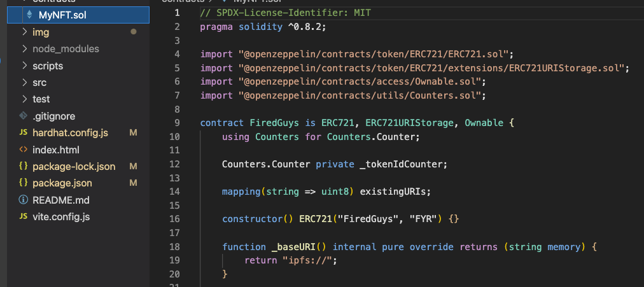The width and height of the screenshot is (644, 287).
Task: Follow the ERC721URIStorage.sol import path
Action: coord(431,67)
